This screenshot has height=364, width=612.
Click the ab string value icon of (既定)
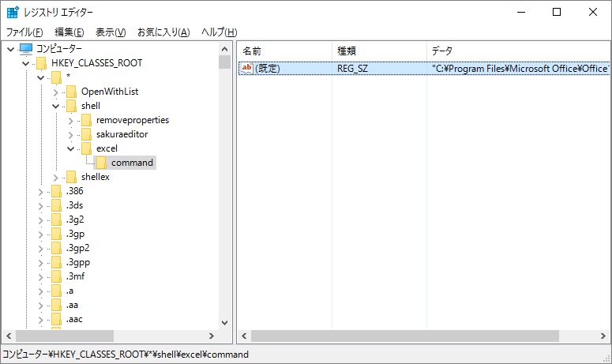point(247,68)
